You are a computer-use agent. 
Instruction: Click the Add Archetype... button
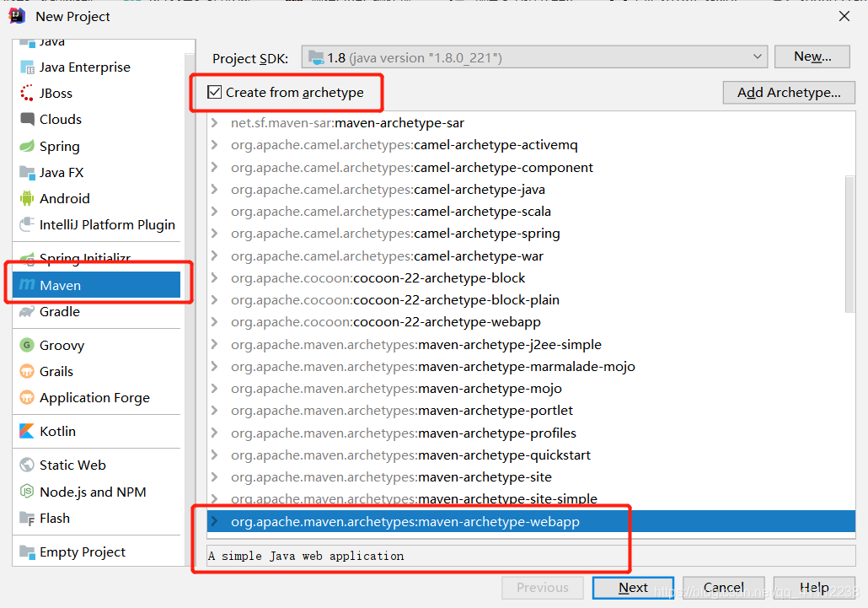789,93
